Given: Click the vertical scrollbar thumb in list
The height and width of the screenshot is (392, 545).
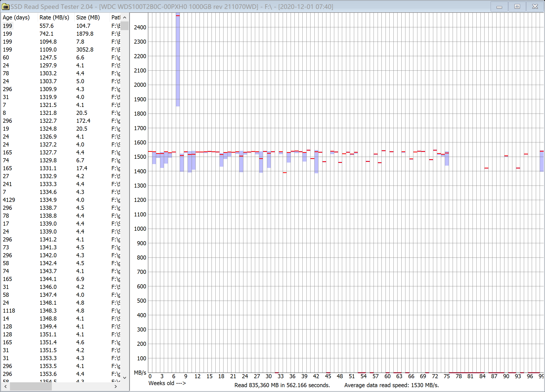Looking at the screenshot, I should 125,26.
